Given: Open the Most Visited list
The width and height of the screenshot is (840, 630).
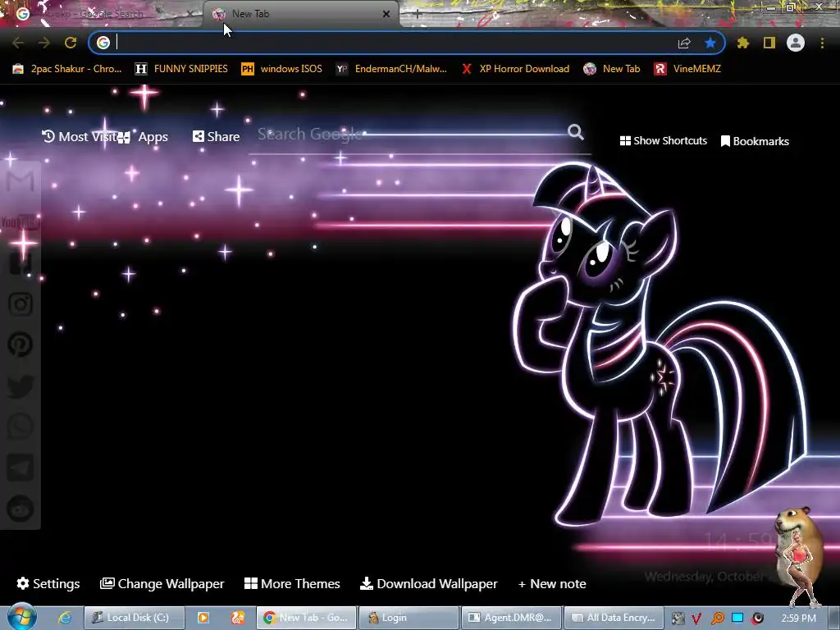Looking at the screenshot, I should (79, 137).
